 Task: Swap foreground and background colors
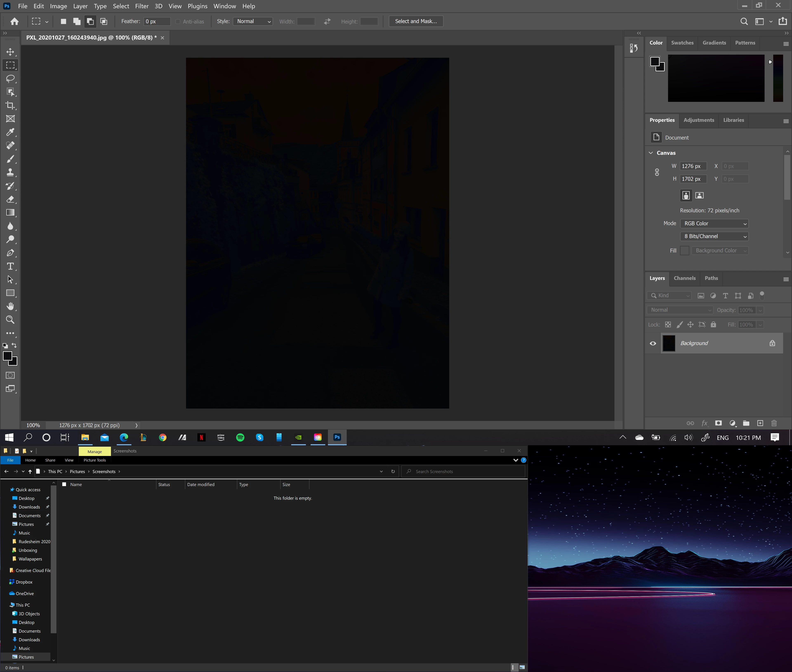pos(14,345)
